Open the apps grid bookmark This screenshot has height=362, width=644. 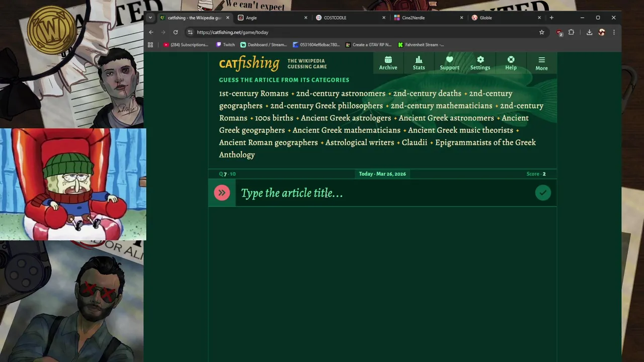click(x=150, y=45)
